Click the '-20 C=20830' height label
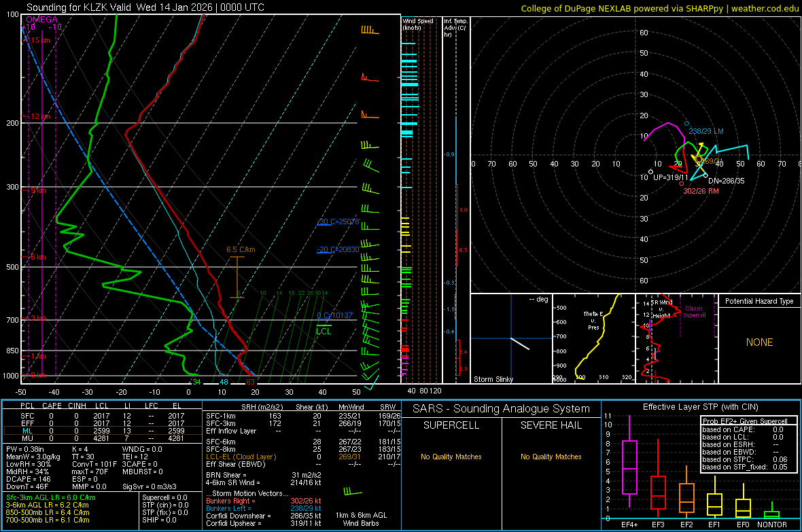802x532 pixels. [338, 249]
